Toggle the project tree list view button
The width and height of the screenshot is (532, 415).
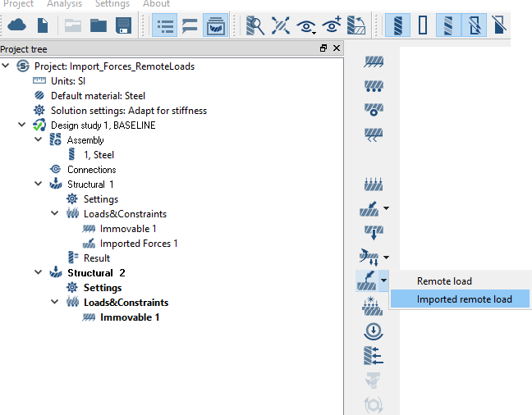click(165, 25)
